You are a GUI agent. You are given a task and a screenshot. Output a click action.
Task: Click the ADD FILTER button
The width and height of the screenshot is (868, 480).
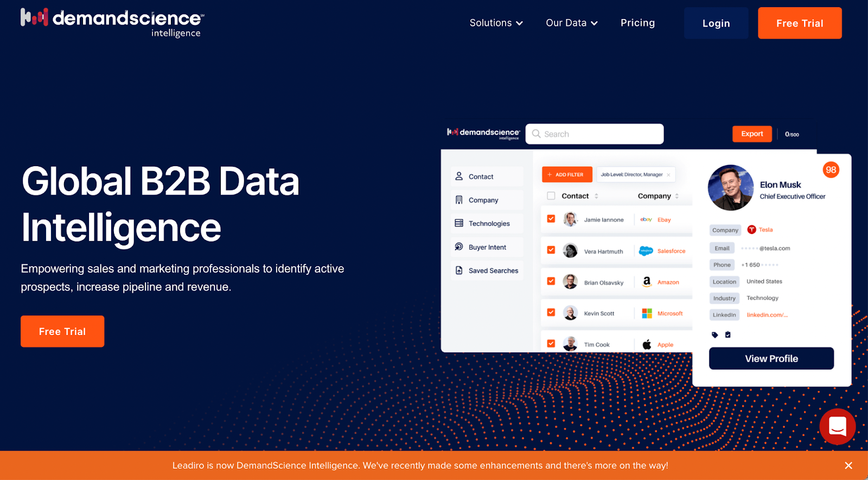coord(567,174)
